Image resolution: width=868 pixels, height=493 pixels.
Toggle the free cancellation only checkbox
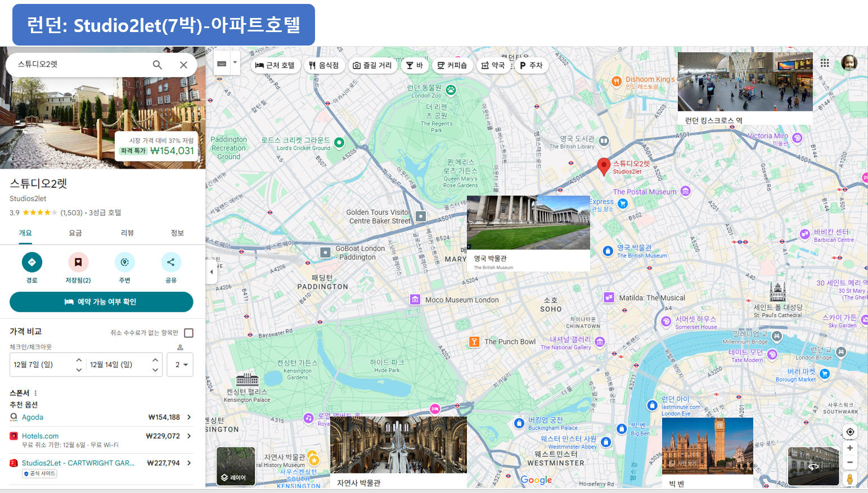tap(189, 333)
